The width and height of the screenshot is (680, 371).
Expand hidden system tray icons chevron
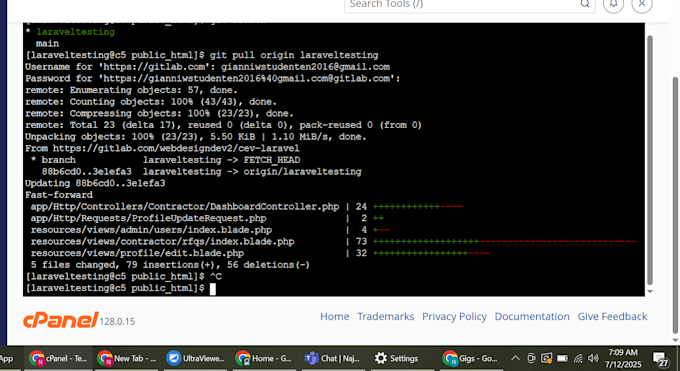point(515,358)
